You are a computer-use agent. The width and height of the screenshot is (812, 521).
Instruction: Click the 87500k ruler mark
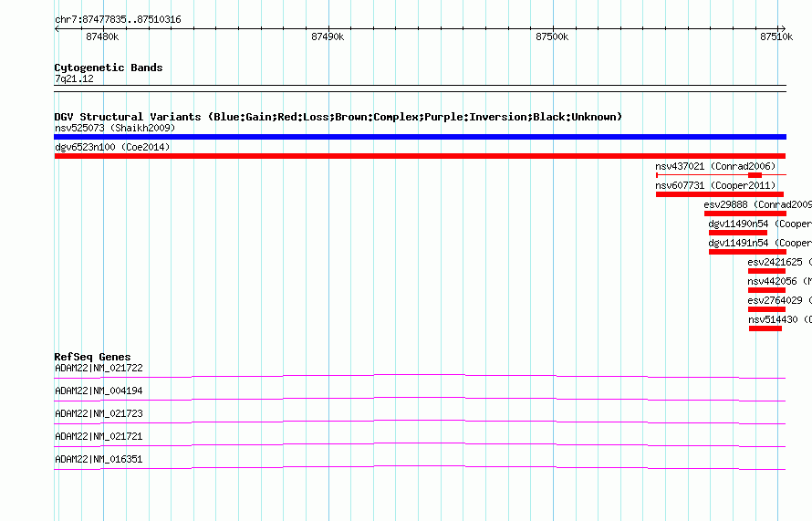(x=552, y=36)
